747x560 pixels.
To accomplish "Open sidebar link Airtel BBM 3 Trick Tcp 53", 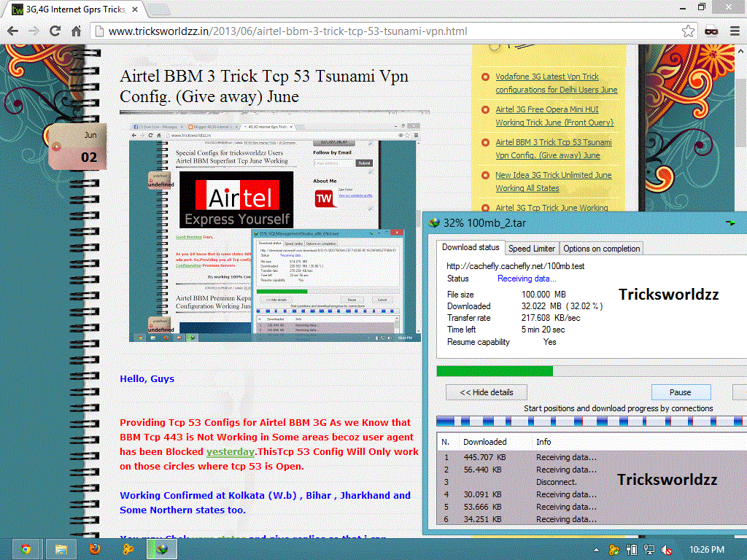I will (x=554, y=149).
